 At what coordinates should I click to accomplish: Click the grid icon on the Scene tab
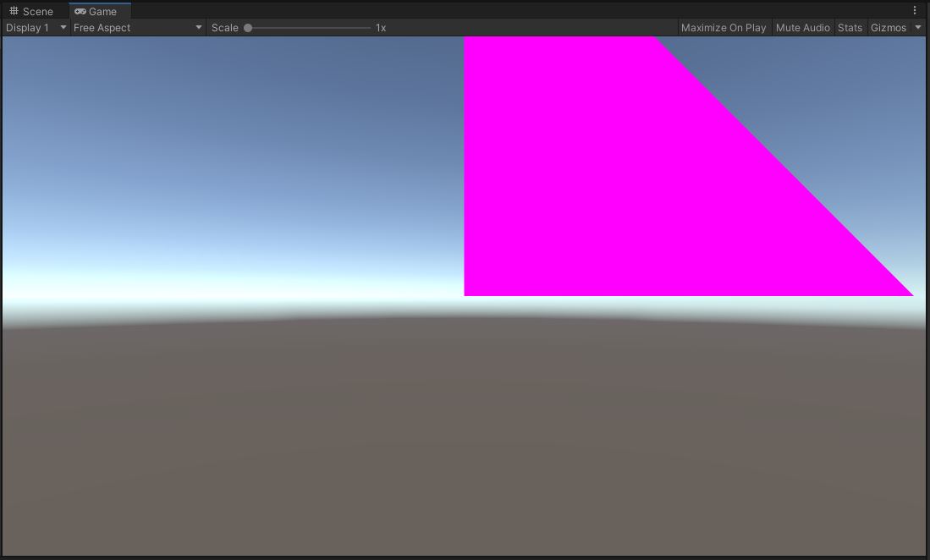coord(13,11)
